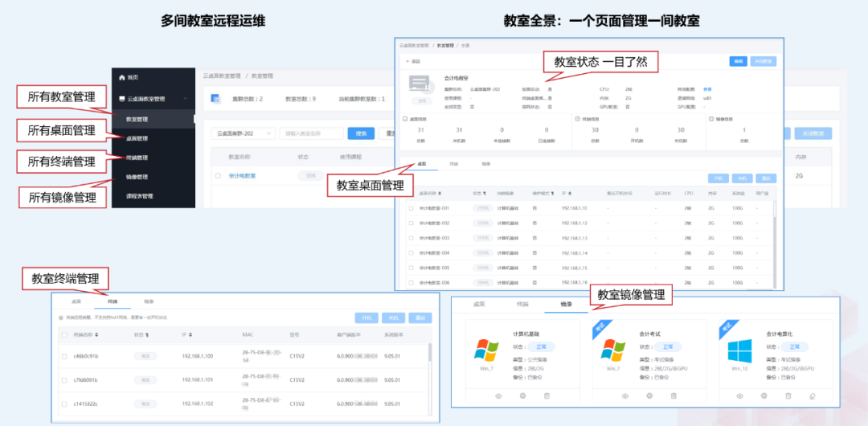Click the 请输入教室名称 search input field
Screen dimensions: 868x426
(312, 133)
